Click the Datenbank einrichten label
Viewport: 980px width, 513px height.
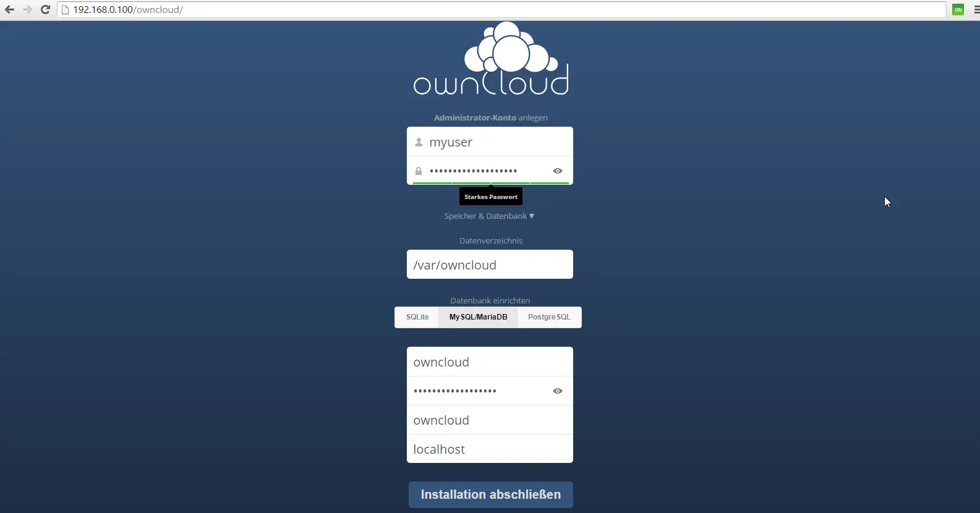tap(490, 300)
